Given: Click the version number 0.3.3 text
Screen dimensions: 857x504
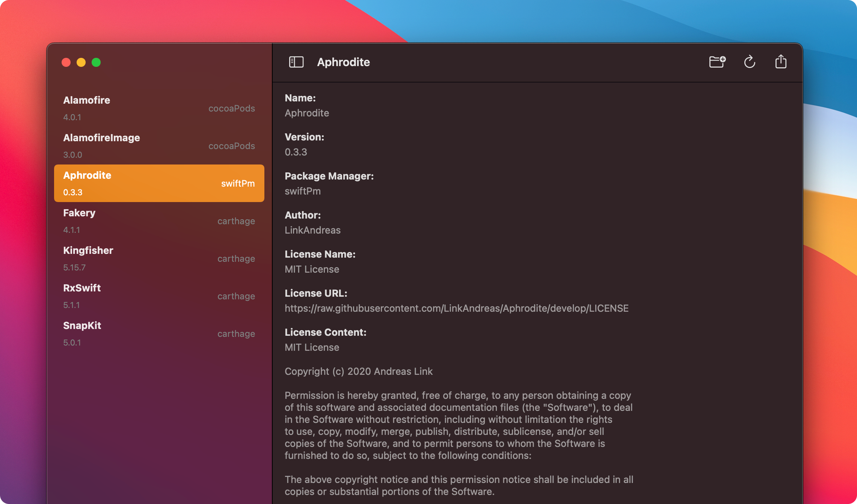Looking at the screenshot, I should [296, 152].
